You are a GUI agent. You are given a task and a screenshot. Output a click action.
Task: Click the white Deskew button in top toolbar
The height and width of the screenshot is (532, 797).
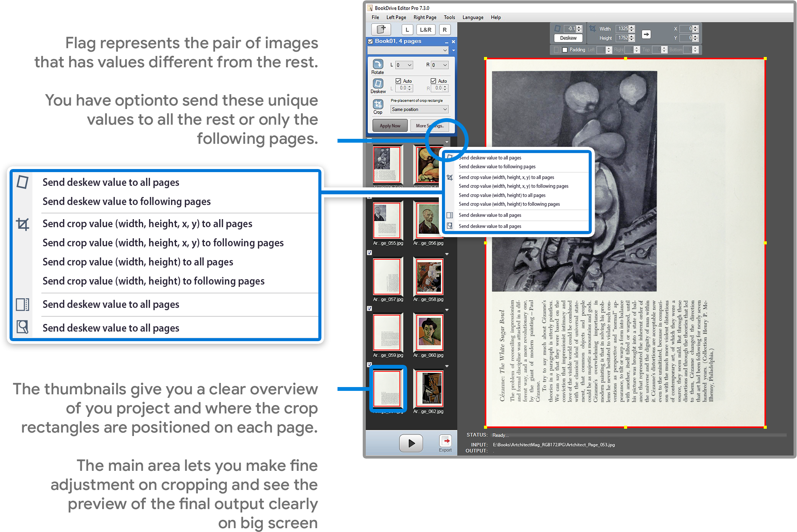(x=568, y=38)
